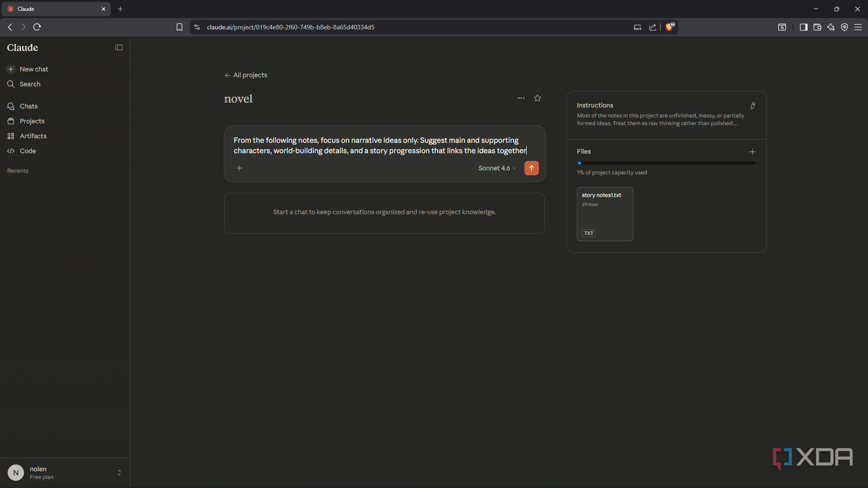
Task: Click the install app icon in address bar
Action: pyautogui.click(x=637, y=27)
